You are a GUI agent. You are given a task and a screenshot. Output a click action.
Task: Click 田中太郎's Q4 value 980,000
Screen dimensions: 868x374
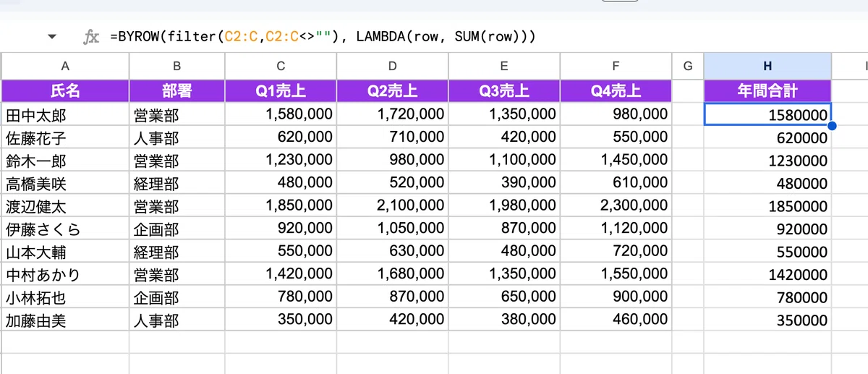pos(616,114)
